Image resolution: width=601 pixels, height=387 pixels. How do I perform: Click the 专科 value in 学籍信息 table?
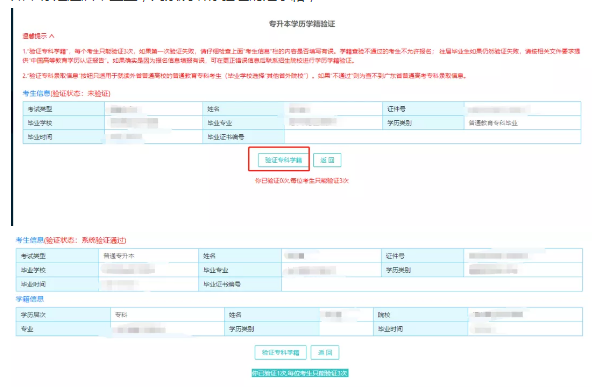tap(121, 315)
